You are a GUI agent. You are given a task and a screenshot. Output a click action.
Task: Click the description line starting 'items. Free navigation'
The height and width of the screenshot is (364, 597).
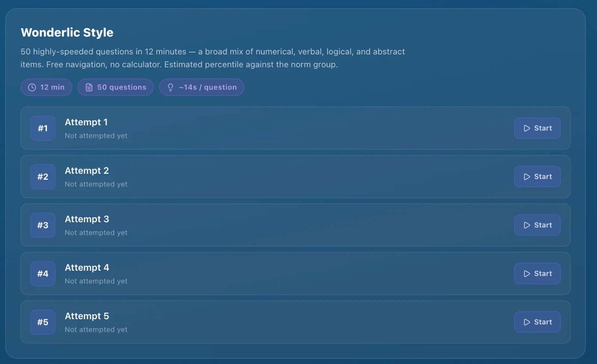point(179,65)
